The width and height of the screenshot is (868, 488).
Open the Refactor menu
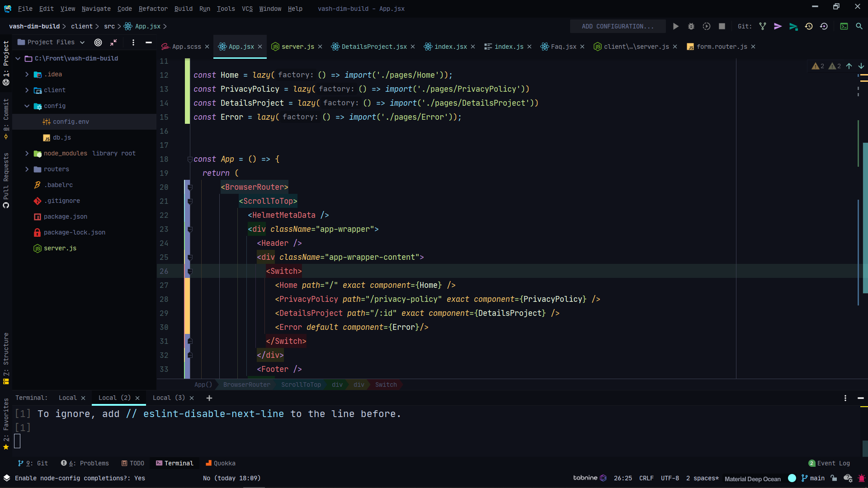[x=153, y=9]
